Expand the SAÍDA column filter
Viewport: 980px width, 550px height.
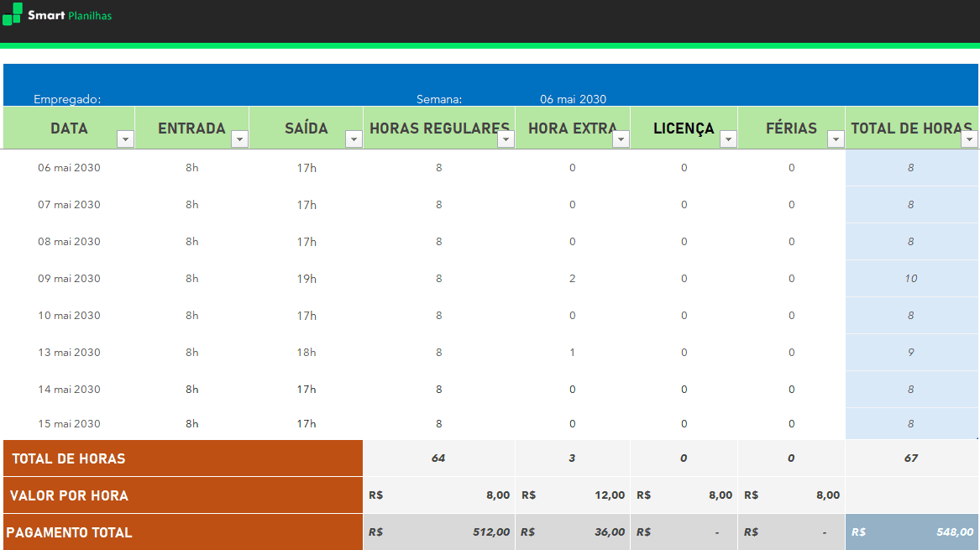coord(354,139)
